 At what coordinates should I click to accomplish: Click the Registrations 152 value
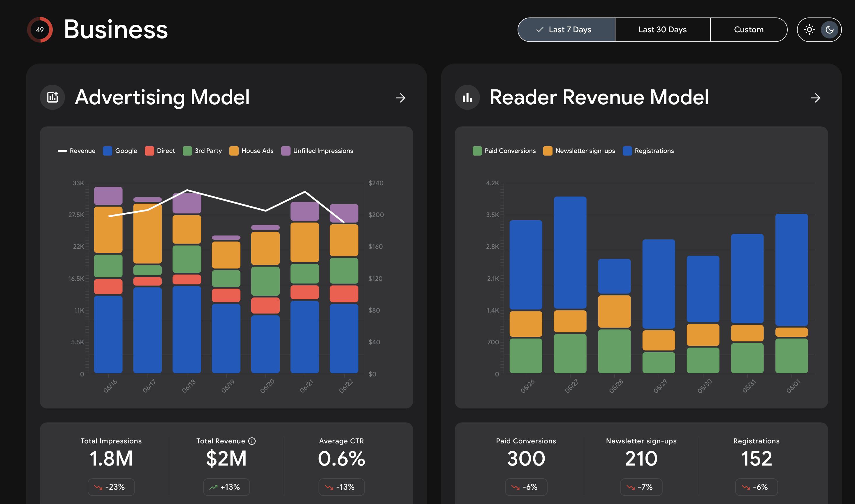[x=756, y=459]
